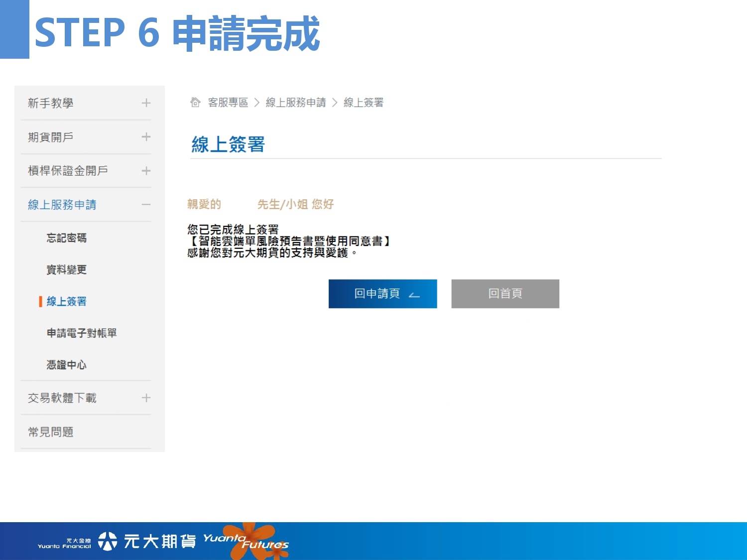The height and width of the screenshot is (560, 747).
Task: Click the STEP 6 申請完成 title
Action: pyautogui.click(x=177, y=33)
